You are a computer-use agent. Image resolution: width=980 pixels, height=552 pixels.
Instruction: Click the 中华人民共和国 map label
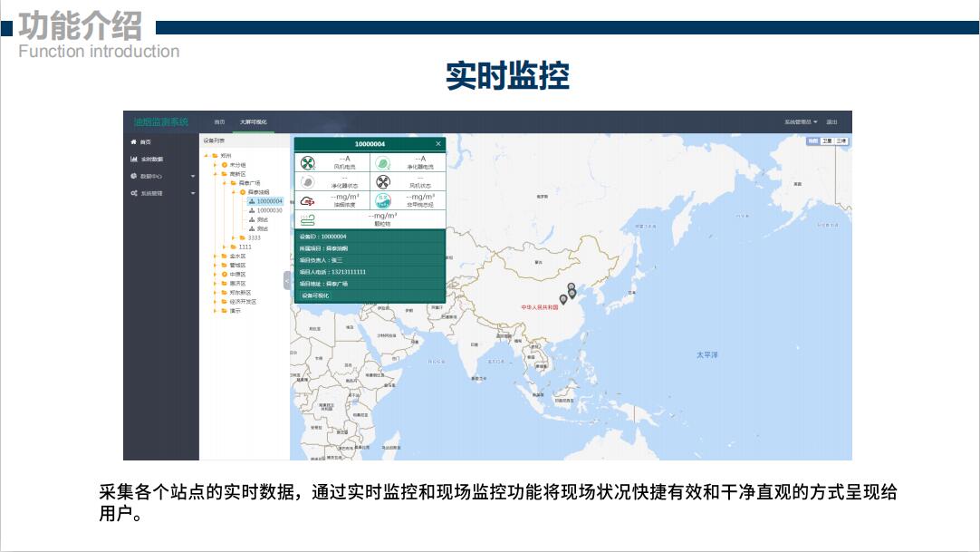540,307
